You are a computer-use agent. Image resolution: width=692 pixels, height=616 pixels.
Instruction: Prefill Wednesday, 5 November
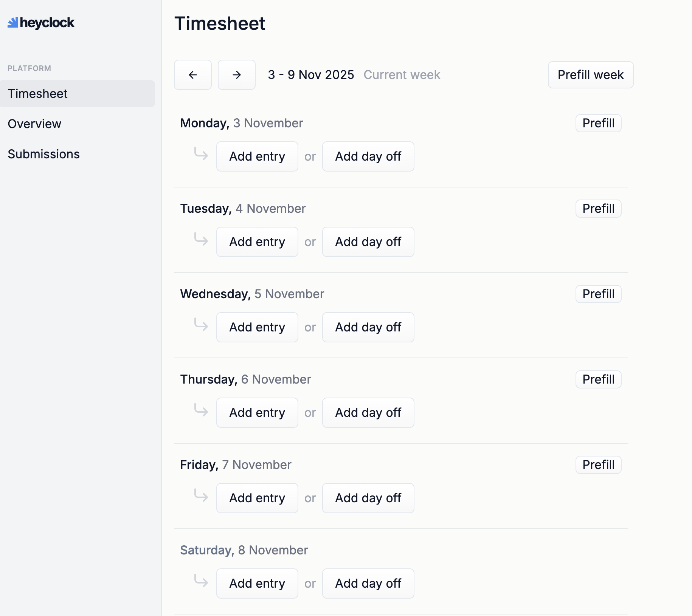coord(598,294)
